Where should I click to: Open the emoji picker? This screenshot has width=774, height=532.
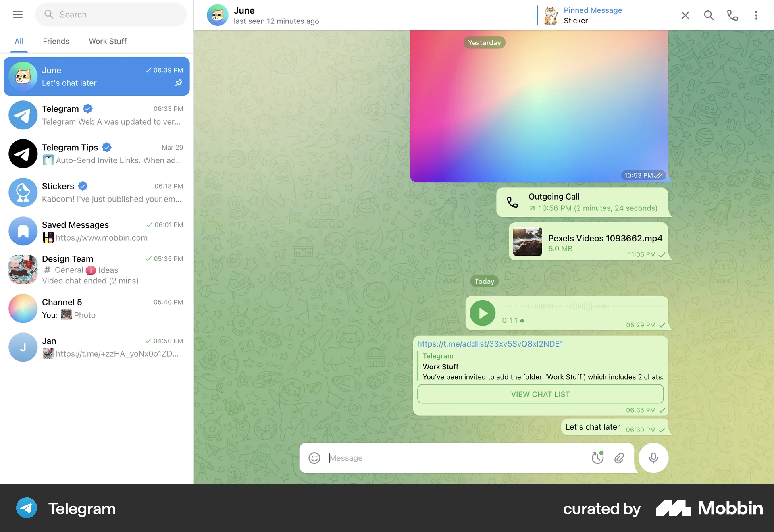point(314,458)
